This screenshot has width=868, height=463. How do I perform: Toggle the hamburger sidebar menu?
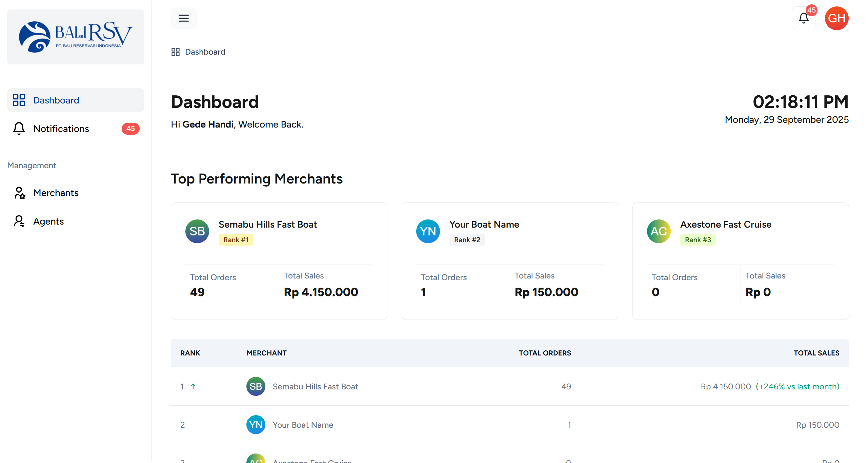coord(184,18)
